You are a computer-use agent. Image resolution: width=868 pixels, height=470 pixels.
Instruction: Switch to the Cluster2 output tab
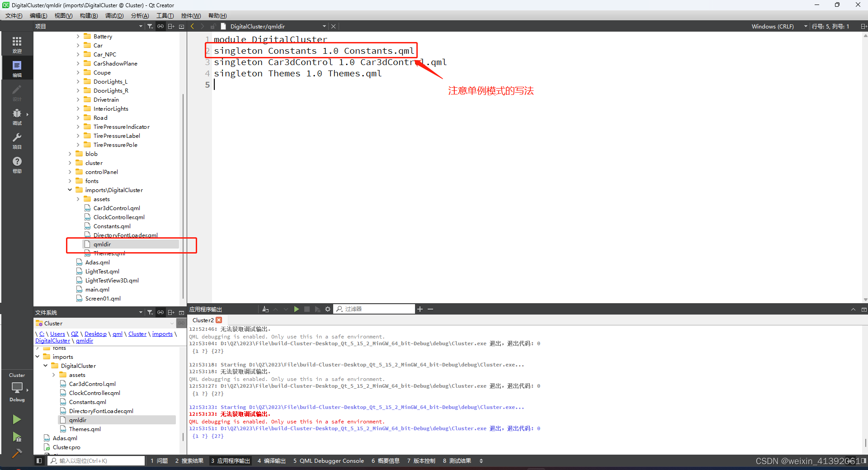tap(203, 320)
